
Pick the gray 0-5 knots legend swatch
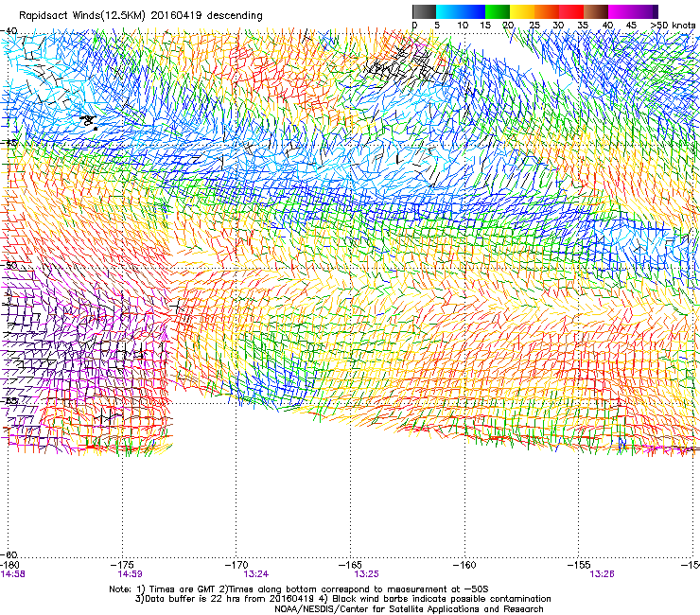[424, 11]
